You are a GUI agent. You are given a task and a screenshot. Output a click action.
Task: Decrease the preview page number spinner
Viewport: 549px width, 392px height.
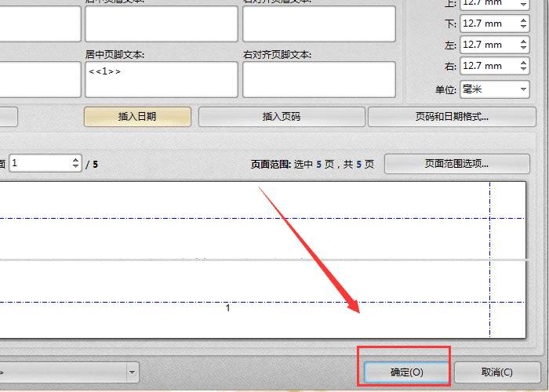tap(75, 166)
